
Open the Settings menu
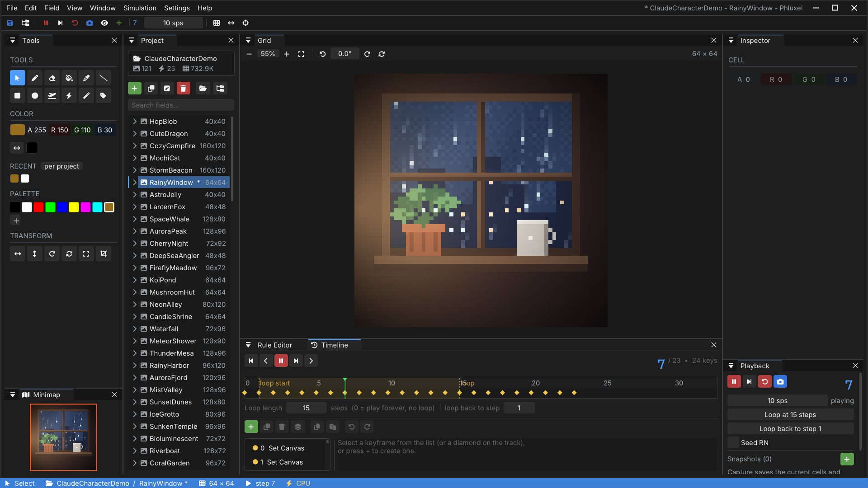coord(177,8)
